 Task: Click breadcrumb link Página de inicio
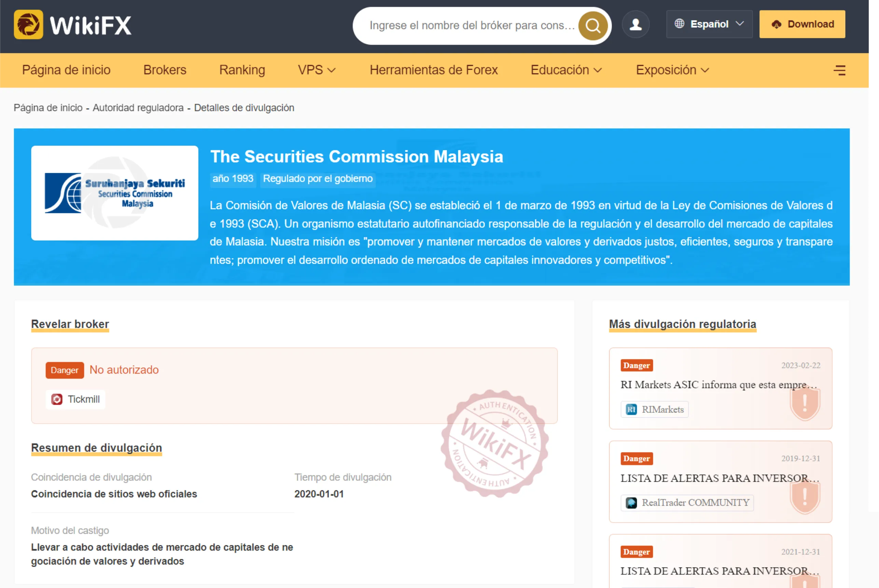pos(48,108)
